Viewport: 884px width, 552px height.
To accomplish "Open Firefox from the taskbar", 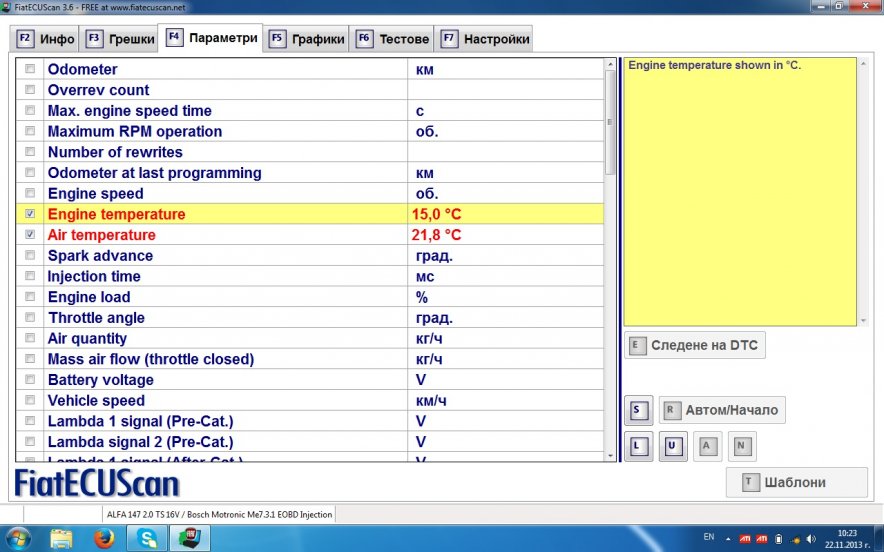I will point(104,538).
